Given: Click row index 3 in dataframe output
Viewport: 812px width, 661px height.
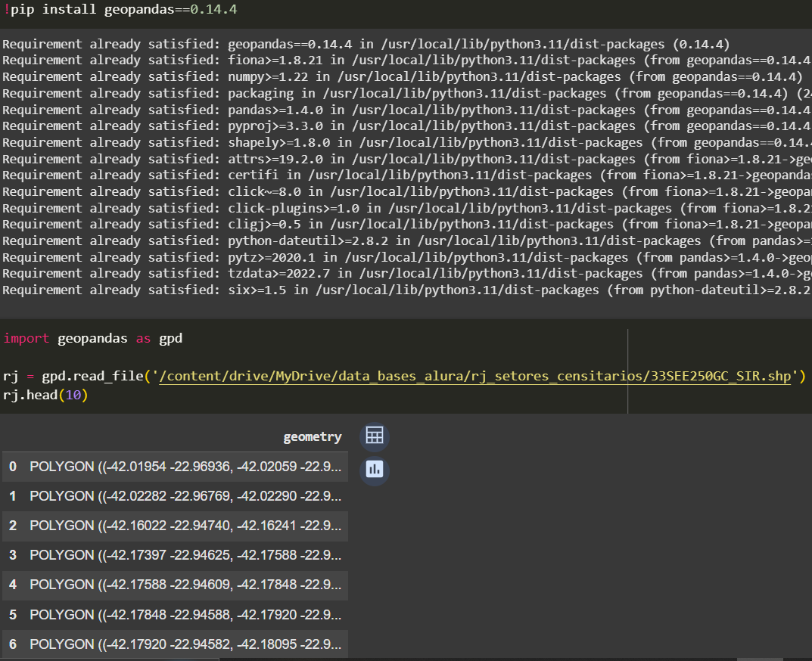Looking at the screenshot, I should coord(13,555).
